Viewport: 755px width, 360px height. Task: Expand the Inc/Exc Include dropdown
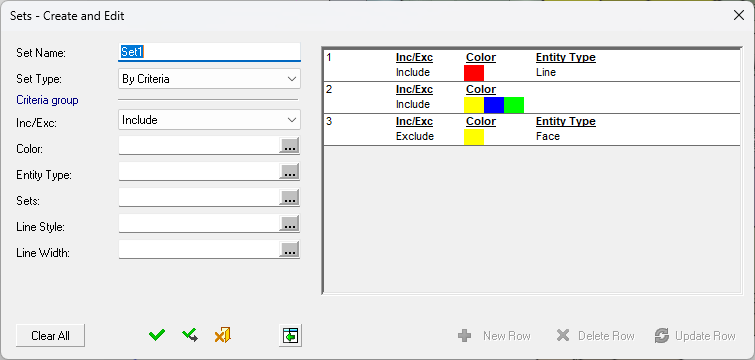[209, 120]
